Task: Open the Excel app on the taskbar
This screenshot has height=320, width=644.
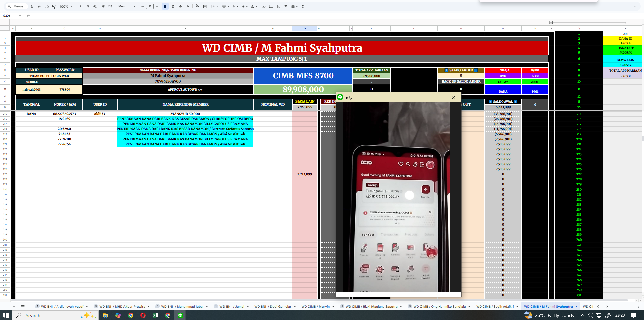Action: click(x=155, y=315)
